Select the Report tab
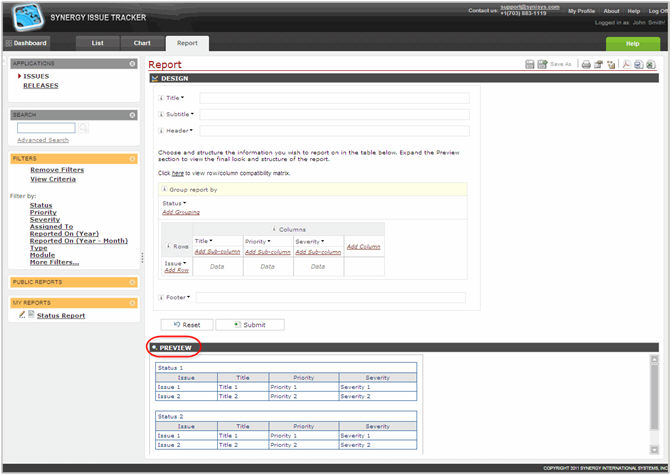The width and height of the screenshot is (672, 475). tap(187, 43)
